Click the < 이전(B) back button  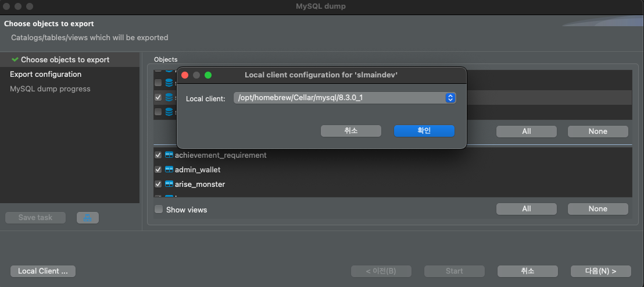381,271
